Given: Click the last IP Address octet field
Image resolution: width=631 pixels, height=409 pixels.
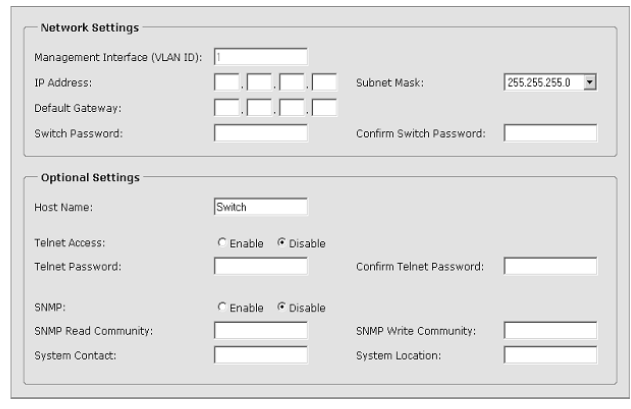Looking at the screenshot, I should coord(324,82).
